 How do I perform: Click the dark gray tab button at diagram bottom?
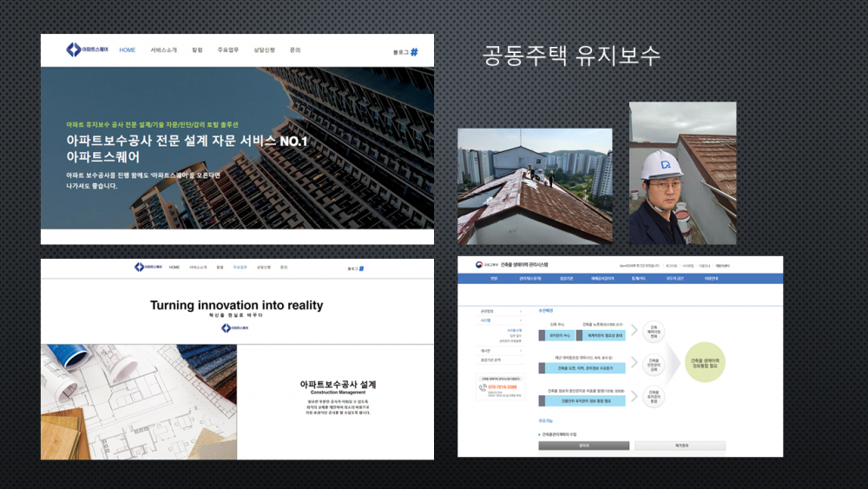pos(584,446)
